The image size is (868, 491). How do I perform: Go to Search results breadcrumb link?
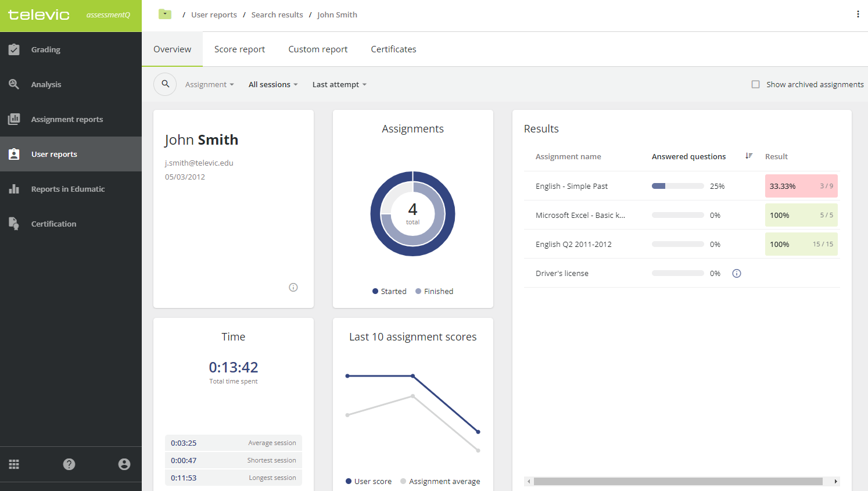[x=277, y=15]
